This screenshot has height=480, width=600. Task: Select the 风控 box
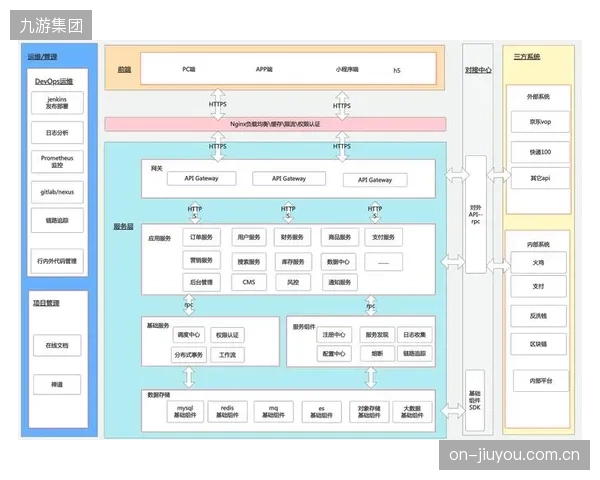(293, 282)
